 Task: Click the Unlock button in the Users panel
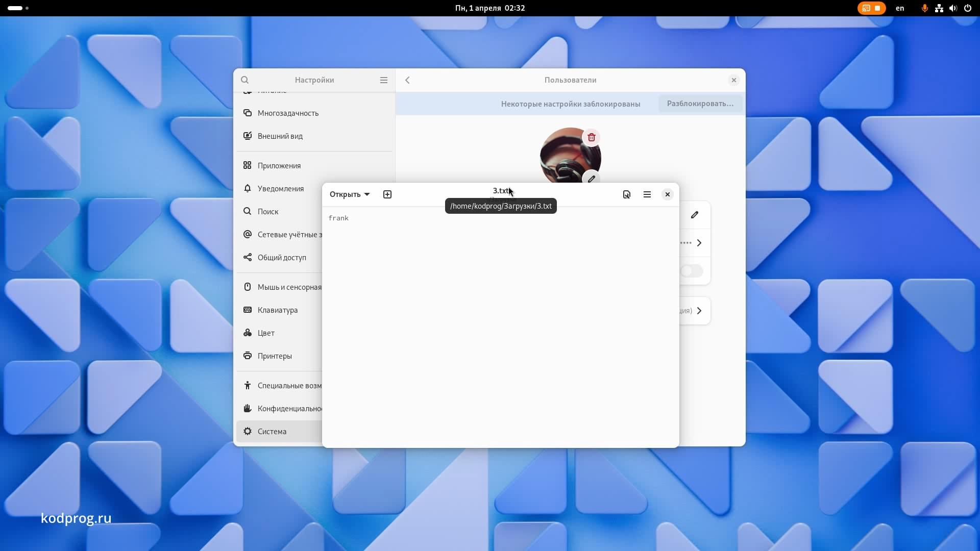[700, 104]
